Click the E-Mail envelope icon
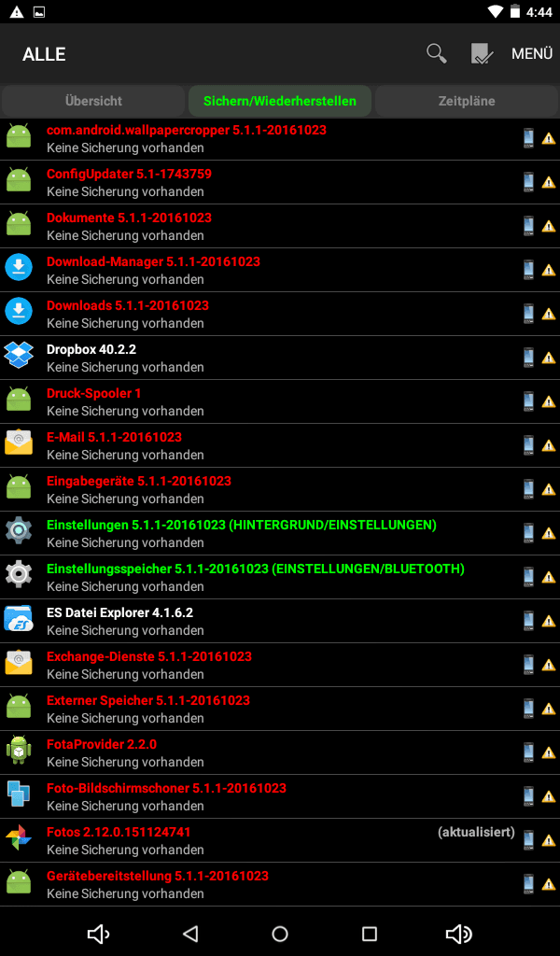This screenshot has width=560, height=956. pyautogui.click(x=19, y=443)
